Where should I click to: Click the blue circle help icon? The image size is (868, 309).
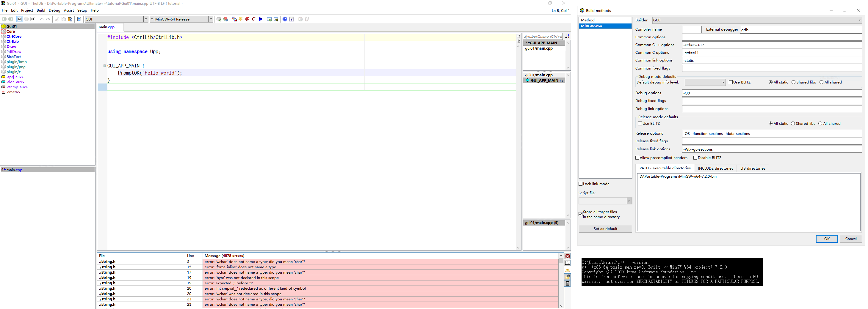pos(285,19)
